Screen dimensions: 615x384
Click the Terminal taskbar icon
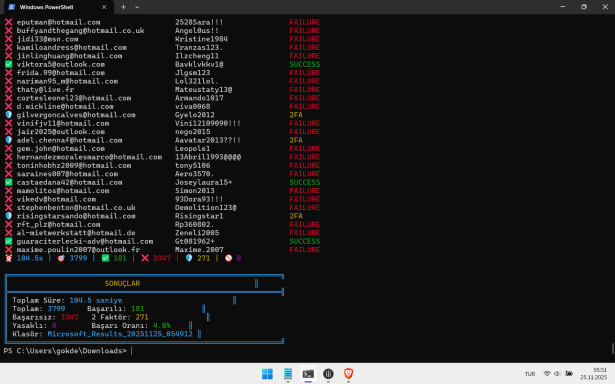(308, 374)
